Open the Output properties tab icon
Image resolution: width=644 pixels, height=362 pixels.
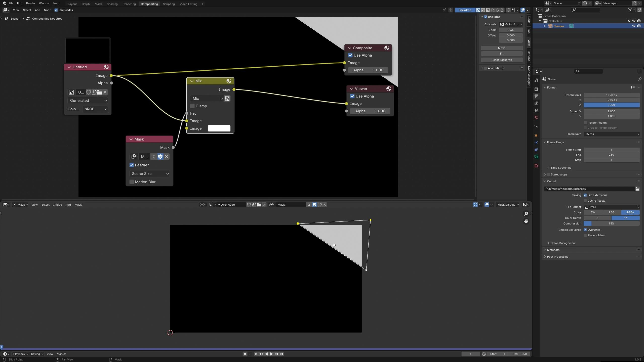click(x=536, y=96)
